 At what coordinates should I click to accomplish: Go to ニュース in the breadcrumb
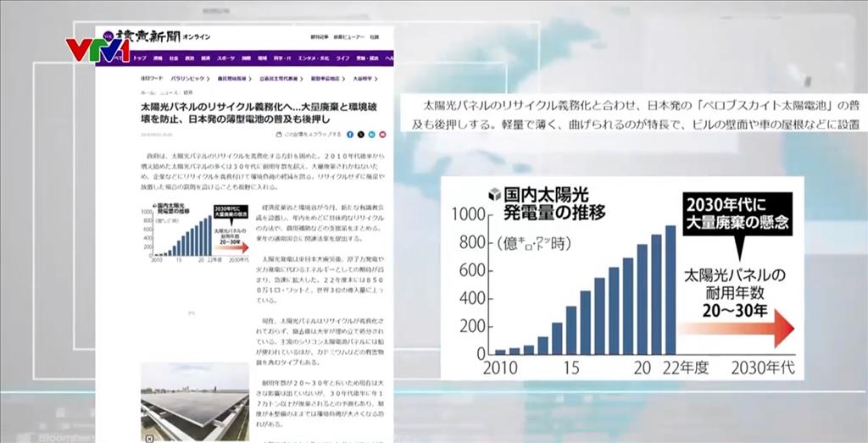point(168,92)
